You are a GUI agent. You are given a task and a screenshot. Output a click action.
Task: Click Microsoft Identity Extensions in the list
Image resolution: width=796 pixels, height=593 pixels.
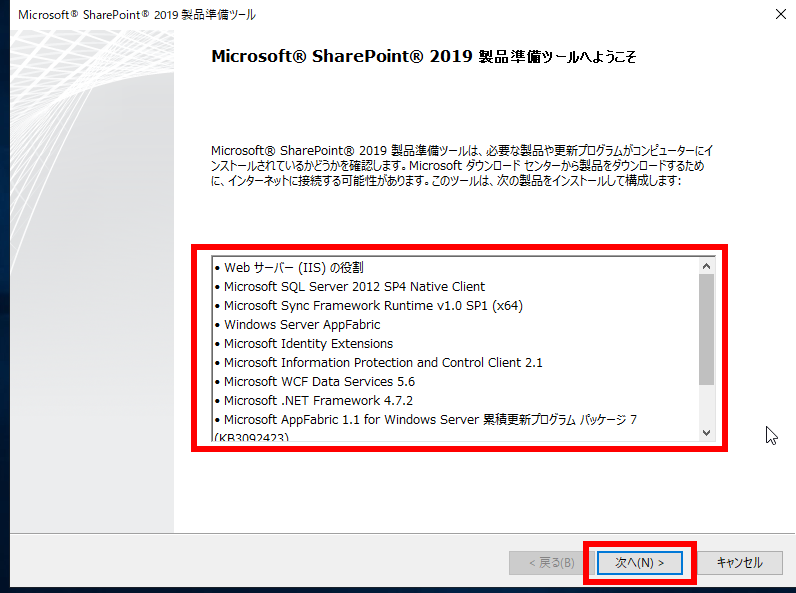(x=308, y=344)
